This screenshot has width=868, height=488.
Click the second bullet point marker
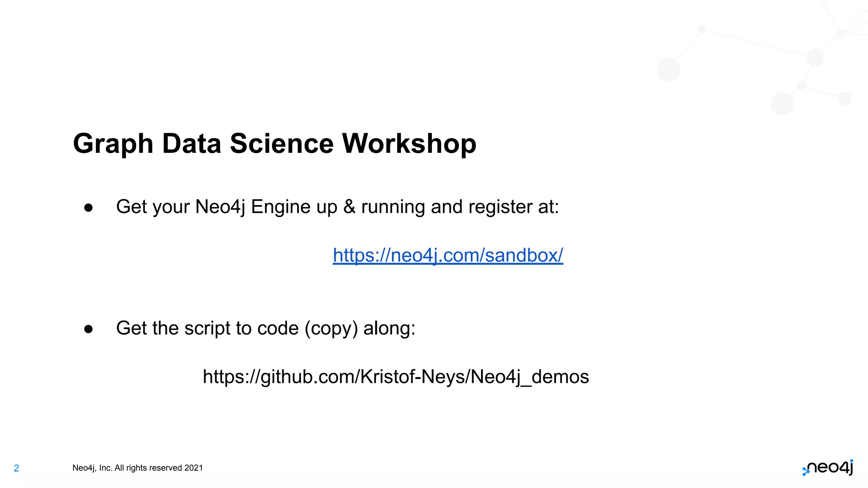[88, 329]
